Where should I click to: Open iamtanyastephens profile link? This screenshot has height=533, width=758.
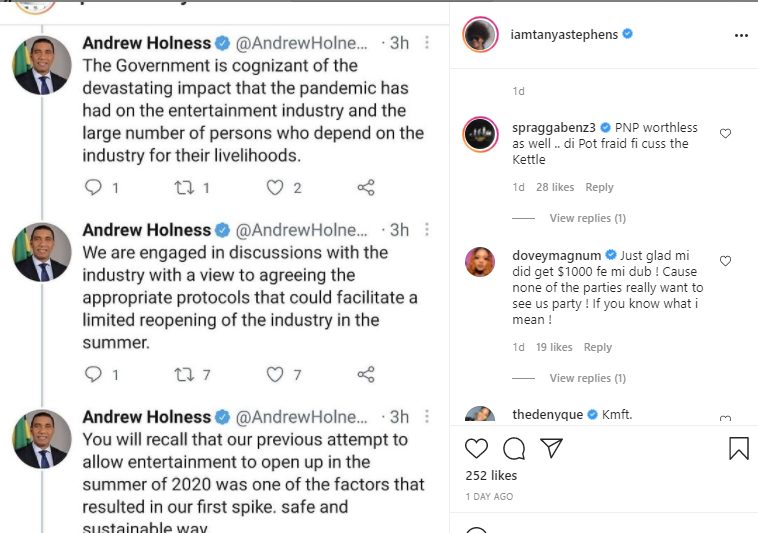tap(559, 35)
